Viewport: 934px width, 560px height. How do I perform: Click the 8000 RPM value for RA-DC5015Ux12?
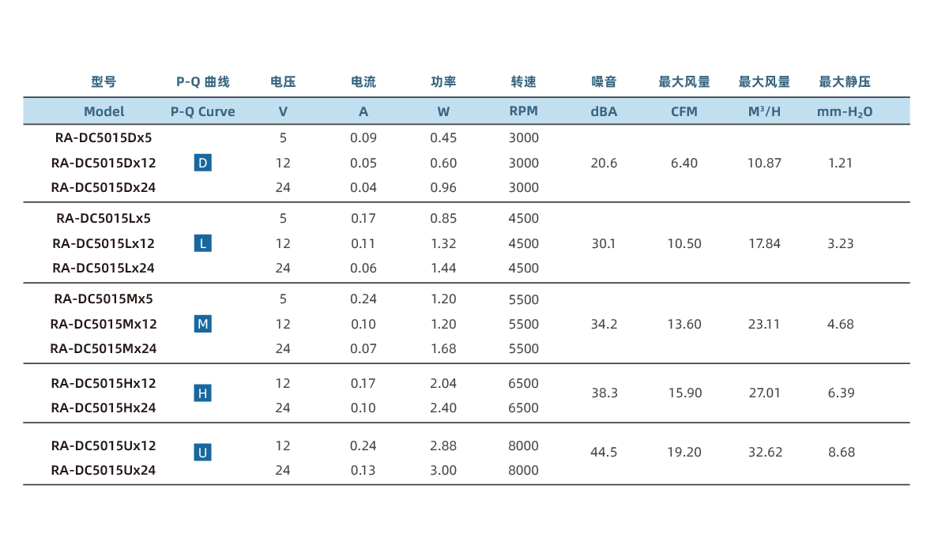click(523, 445)
